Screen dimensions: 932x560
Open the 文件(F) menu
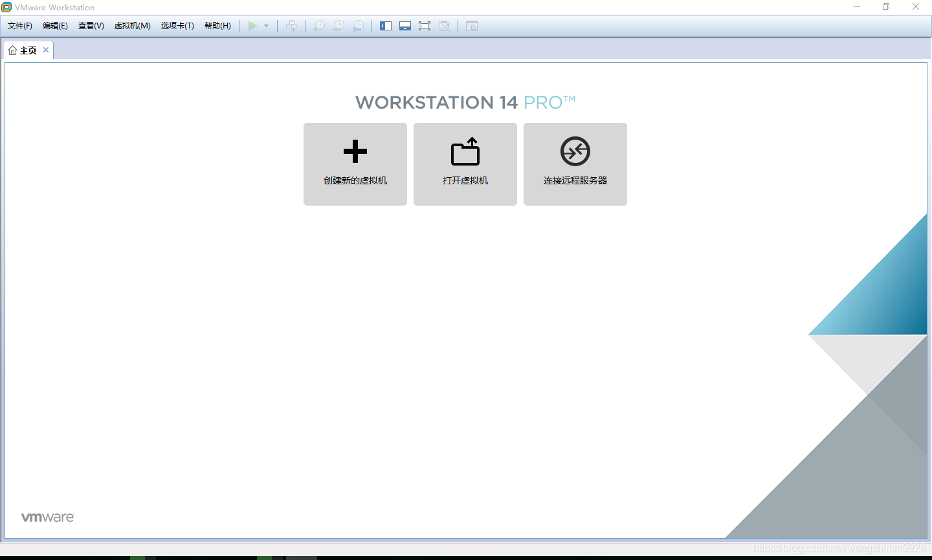click(20, 26)
